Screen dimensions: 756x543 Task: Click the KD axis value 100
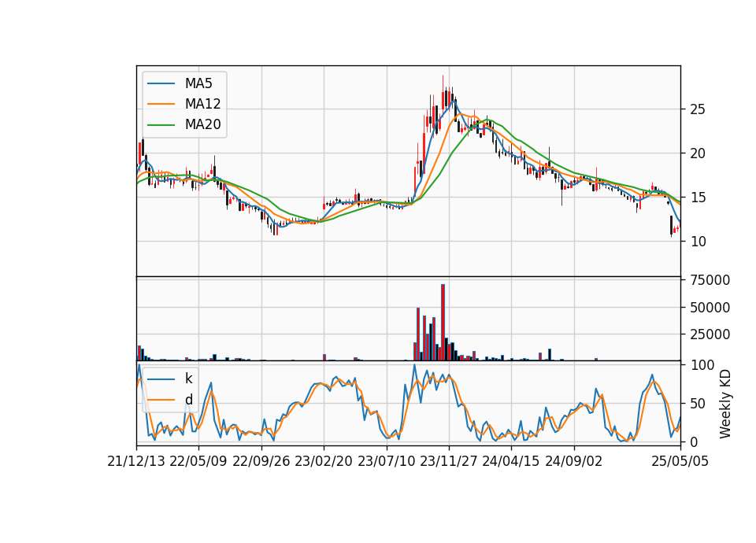(x=702, y=365)
